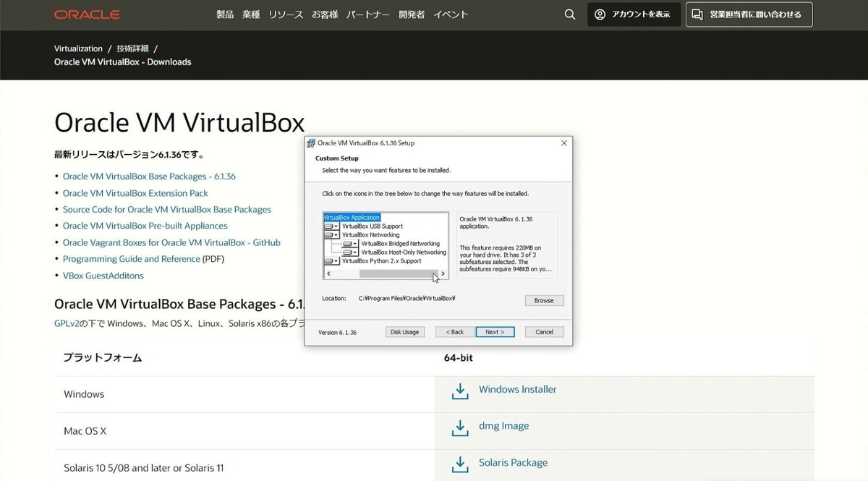Proceed with the Next > button
Screen dimensions: 868x481
495,332
